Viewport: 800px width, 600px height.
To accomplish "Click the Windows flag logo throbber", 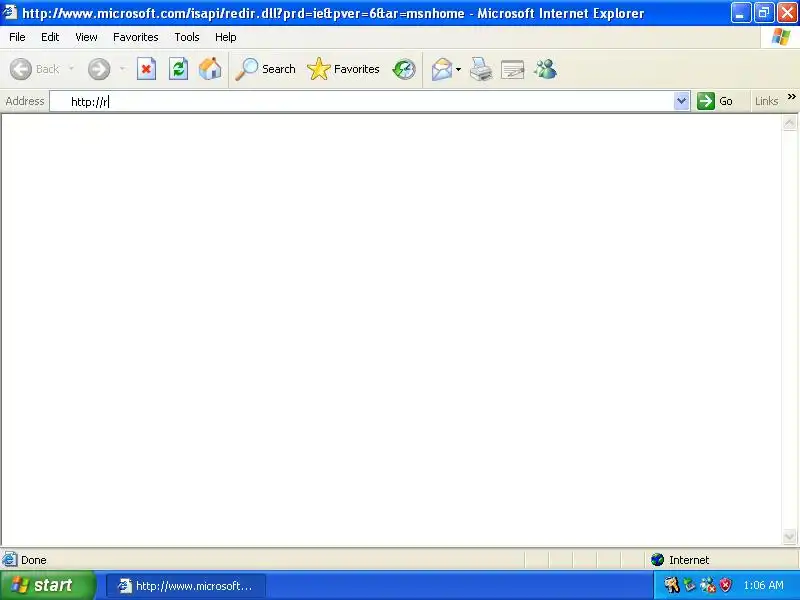I will (x=781, y=37).
